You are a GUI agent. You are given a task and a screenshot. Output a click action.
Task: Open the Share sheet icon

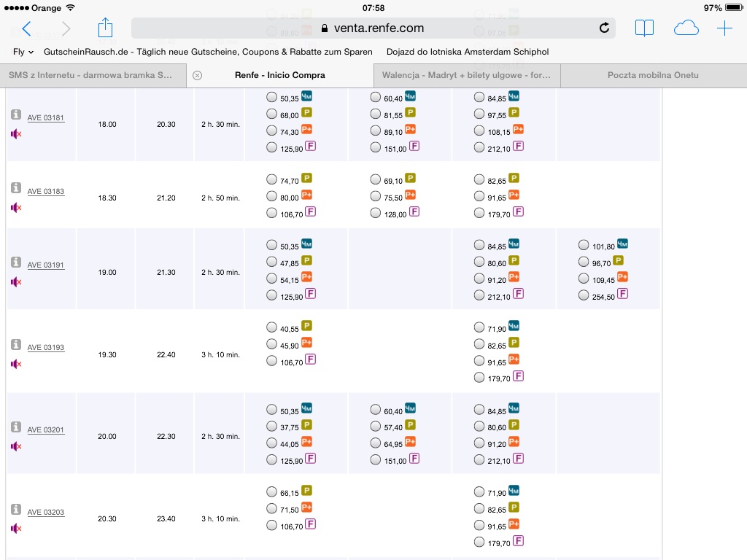tap(105, 28)
